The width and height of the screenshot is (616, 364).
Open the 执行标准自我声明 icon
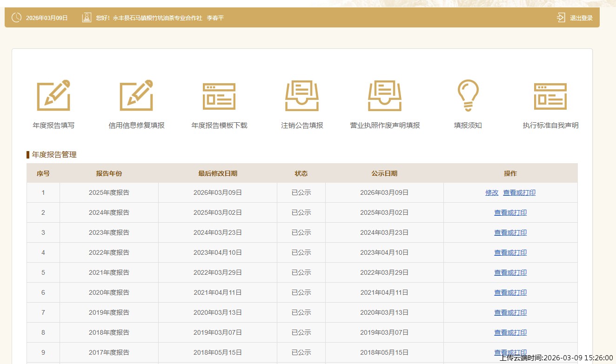click(x=550, y=96)
